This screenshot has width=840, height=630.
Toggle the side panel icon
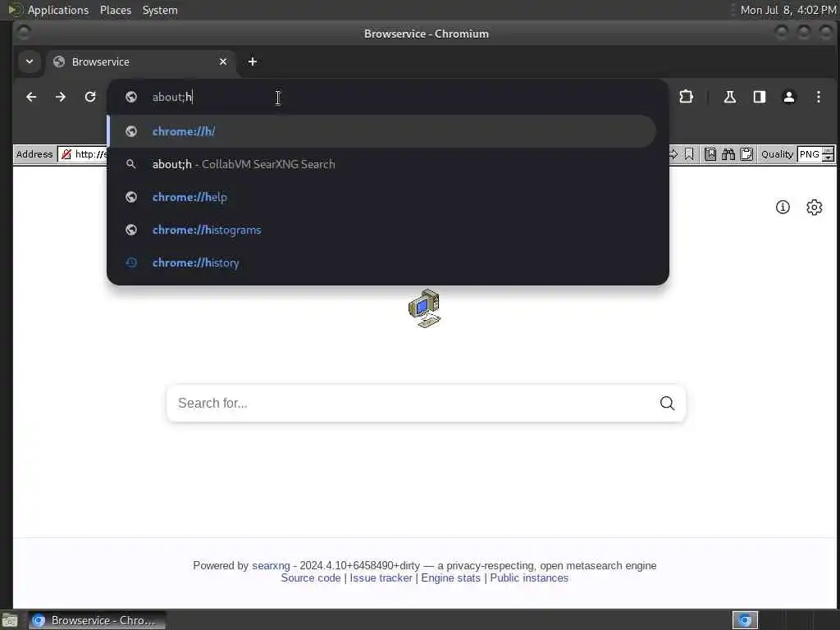coord(759,97)
